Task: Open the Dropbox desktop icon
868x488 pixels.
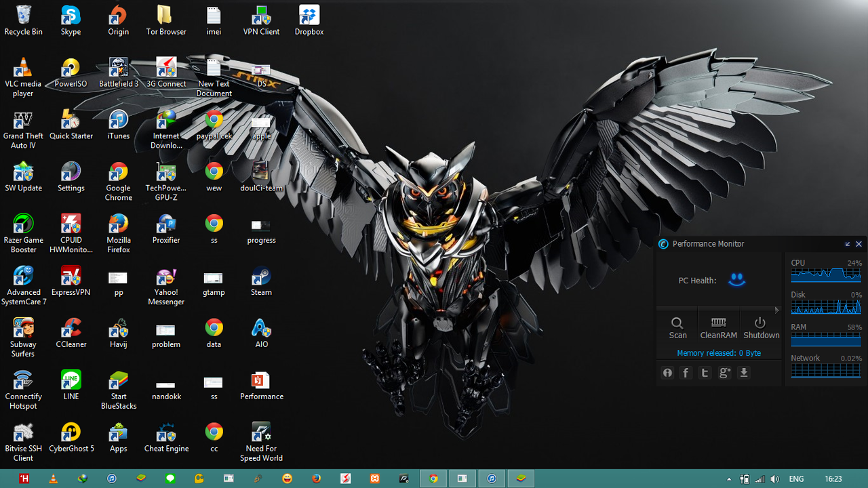Action: click(x=309, y=20)
